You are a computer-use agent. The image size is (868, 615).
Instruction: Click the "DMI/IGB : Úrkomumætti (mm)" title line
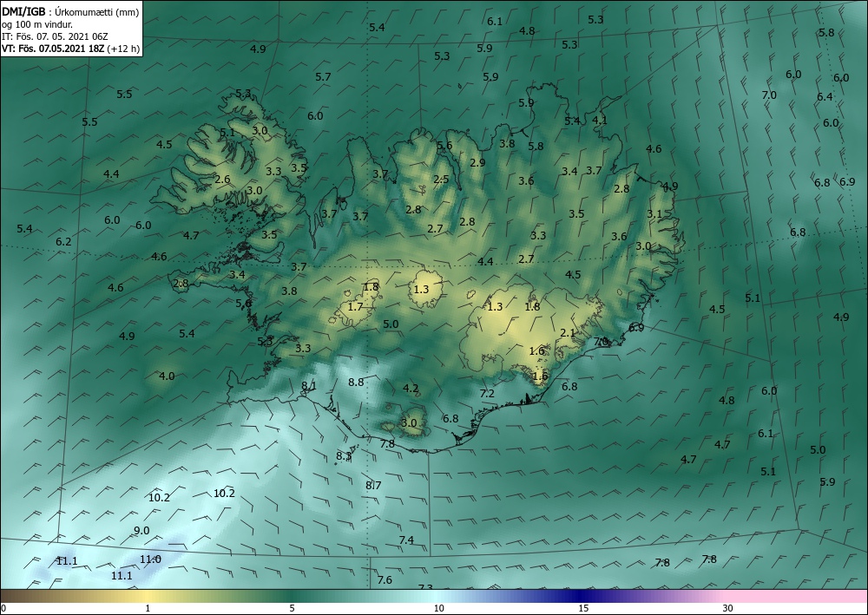tap(70, 11)
